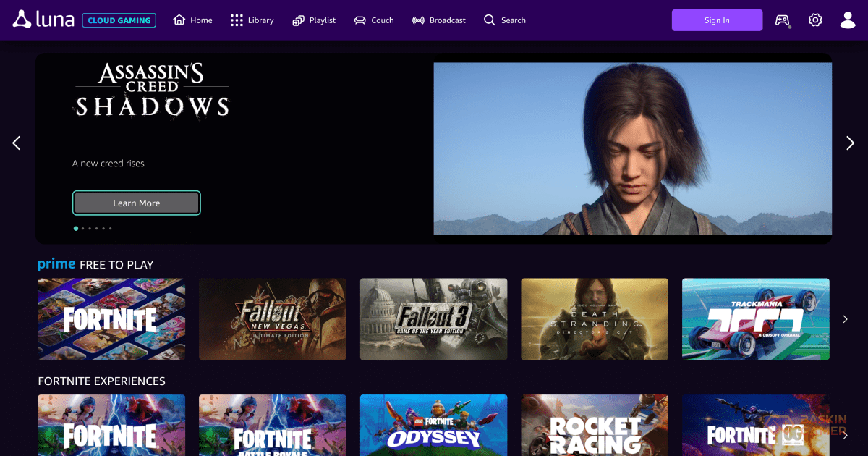Click the Search magnifier icon
Image resolution: width=868 pixels, height=456 pixels.
[490, 20]
